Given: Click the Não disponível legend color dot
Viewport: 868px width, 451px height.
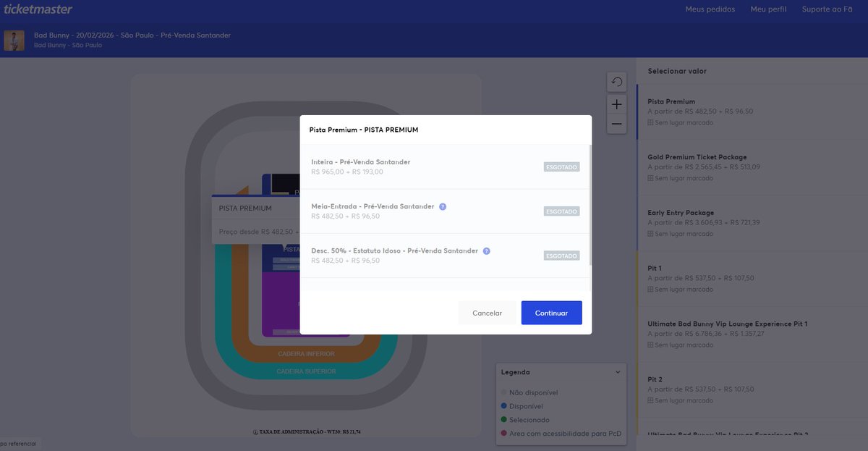Looking at the screenshot, I should (503, 392).
